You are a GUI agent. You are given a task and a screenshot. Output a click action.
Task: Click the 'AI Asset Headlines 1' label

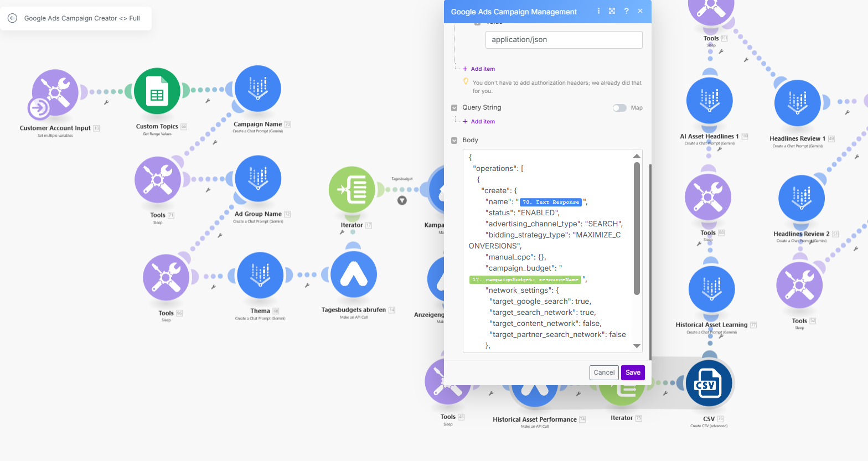click(709, 136)
